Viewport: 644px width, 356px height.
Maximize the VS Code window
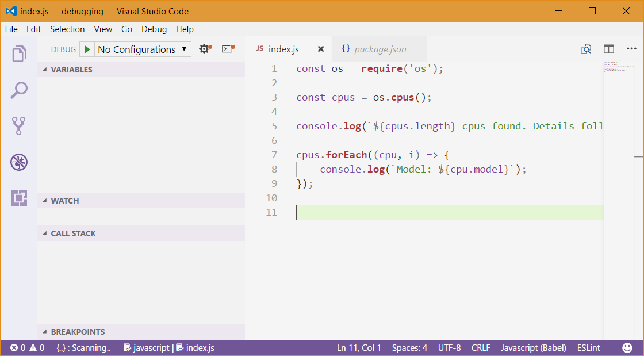592,11
